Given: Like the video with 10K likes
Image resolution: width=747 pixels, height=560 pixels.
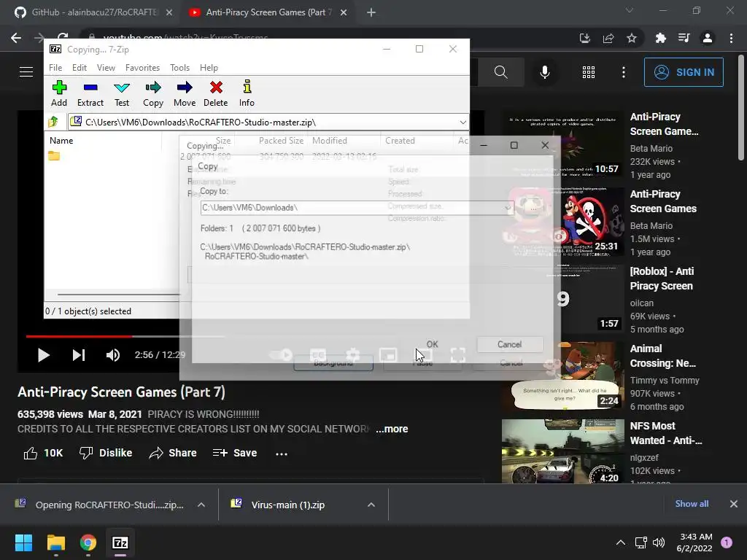Looking at the screenshot, I should [43, 453].
